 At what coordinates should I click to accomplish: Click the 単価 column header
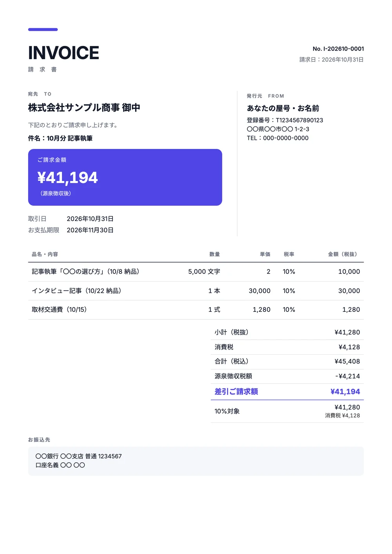tap(265, 254)
